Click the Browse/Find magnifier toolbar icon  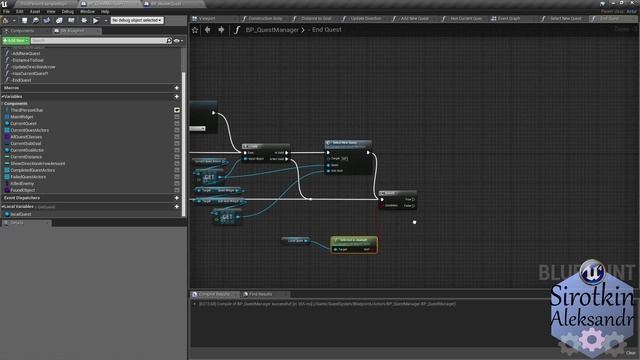pyautogui.click(x=36, y=20)
